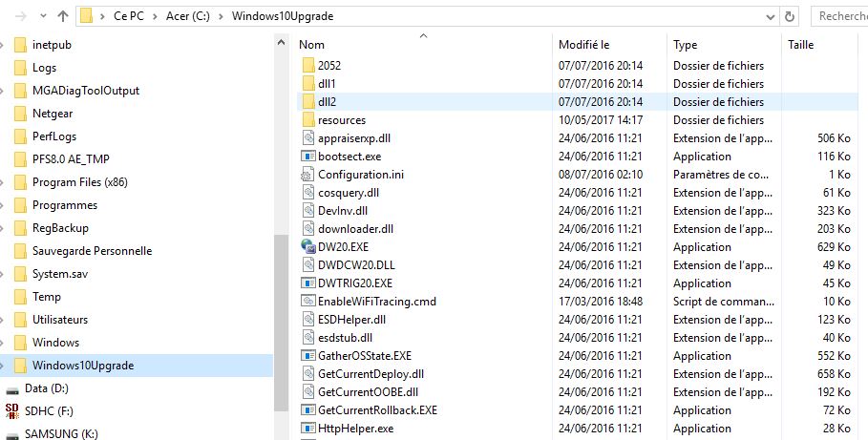Image resolution: width=868 pixels, height=440 pixels.
Task: Select PerfLogs in navigation tree
Action: pyautogui.click(x=54, y=136)
